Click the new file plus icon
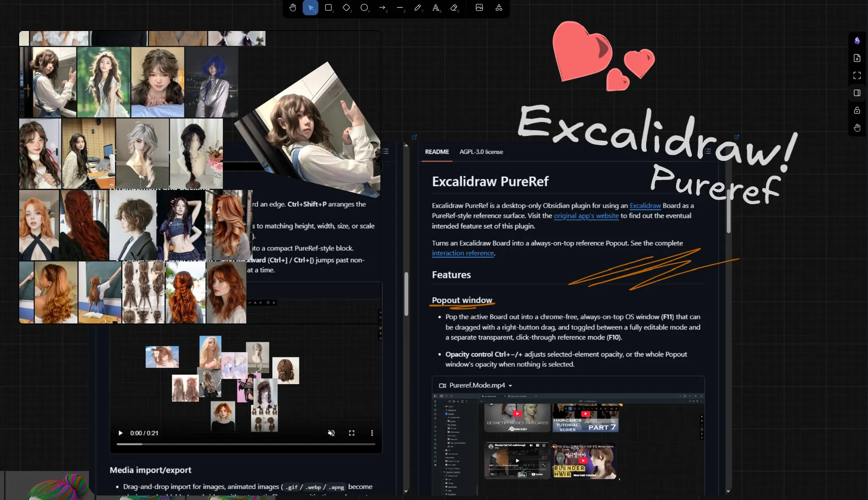868x500 pixels. click(x=857, y=58)
